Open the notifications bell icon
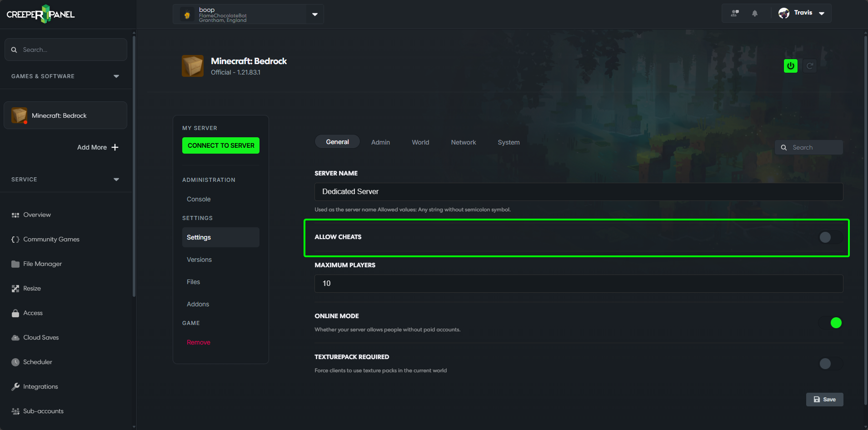The width and height of the screenshot is (868, 430). tap(754, 13)
